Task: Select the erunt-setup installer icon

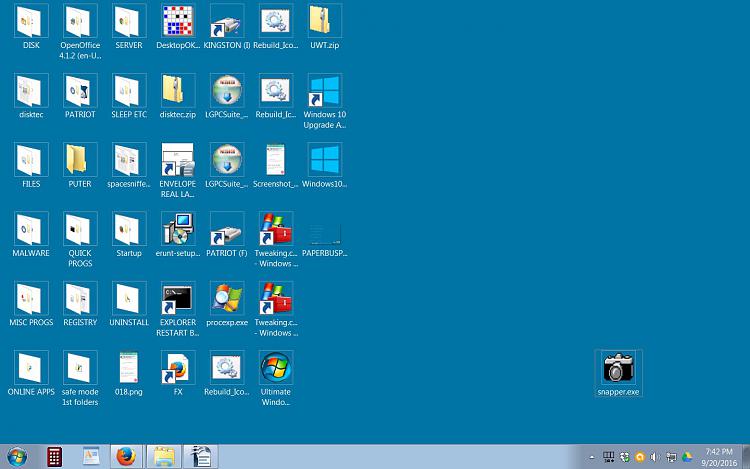Action: point(178,229)
